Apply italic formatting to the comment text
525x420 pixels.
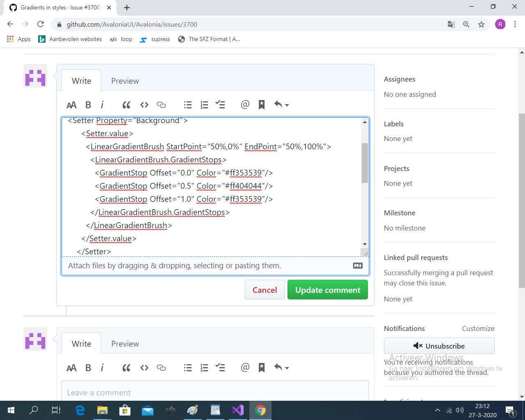click(102, 105)
